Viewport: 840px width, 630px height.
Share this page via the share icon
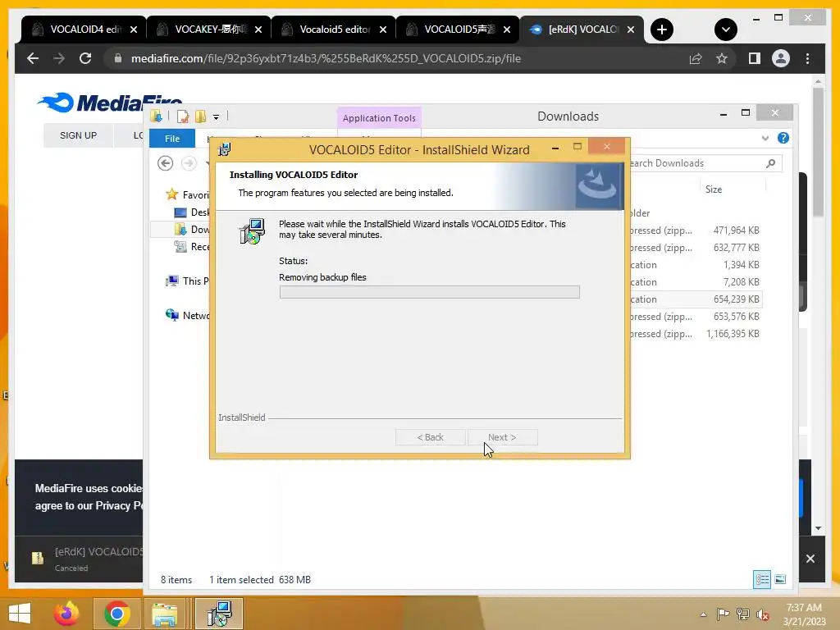coord(696,58)
